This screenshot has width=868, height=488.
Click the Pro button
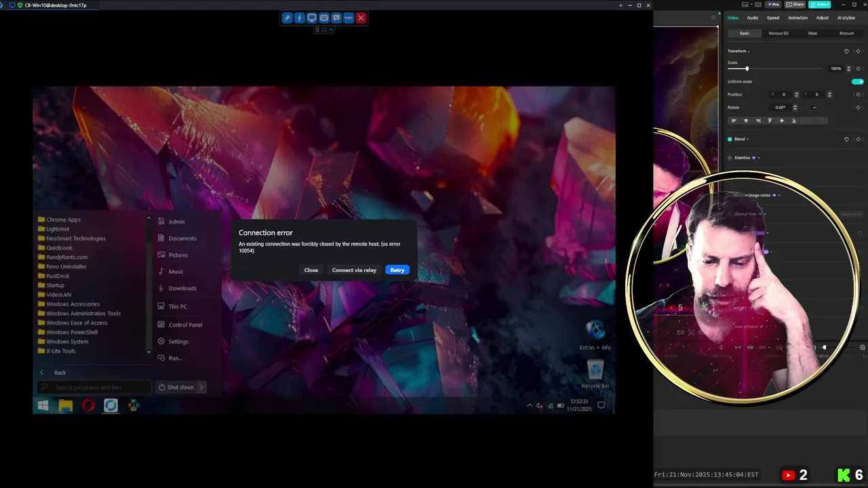pyautogui.click(x=772, y=5)
